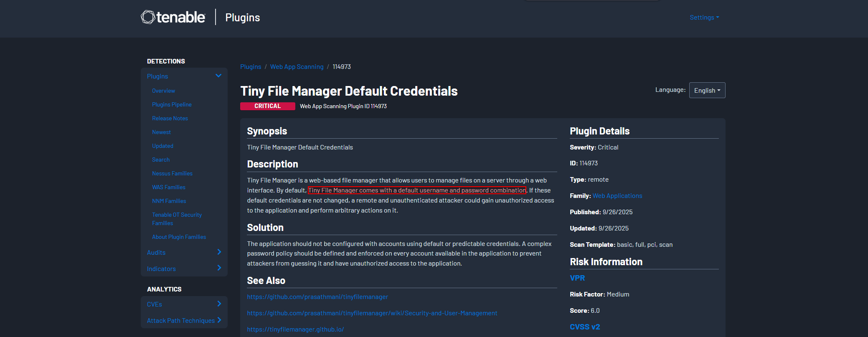Select Newest plugins in sidebar
The image size is (868, 337).
click(x=161, y=132)
